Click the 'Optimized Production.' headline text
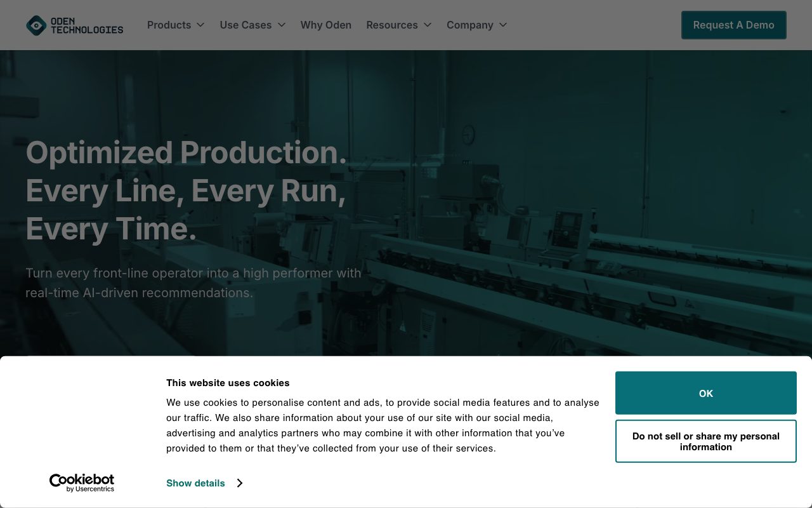 [x=187, y=152]
